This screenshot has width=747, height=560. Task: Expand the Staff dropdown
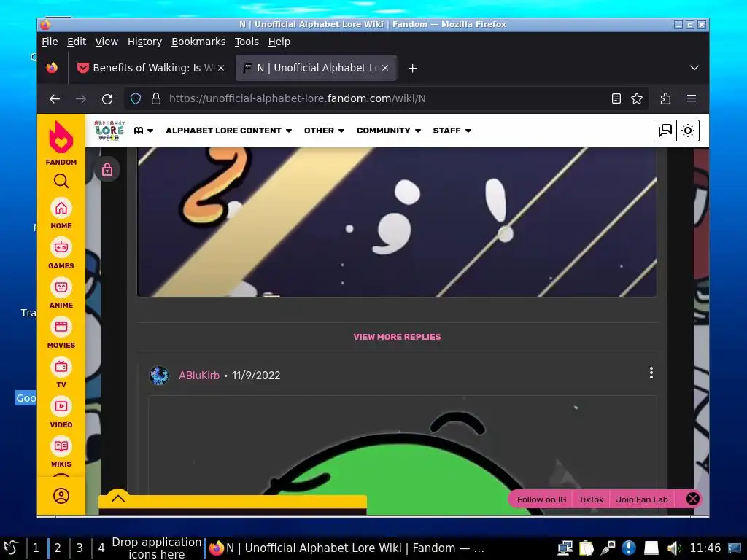(x=452, y=131)
